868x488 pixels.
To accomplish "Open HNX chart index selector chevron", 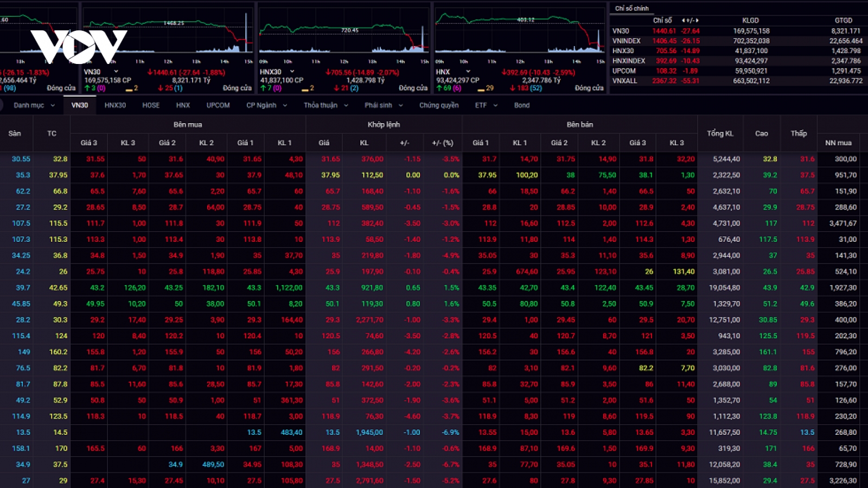I will point(468,72).
